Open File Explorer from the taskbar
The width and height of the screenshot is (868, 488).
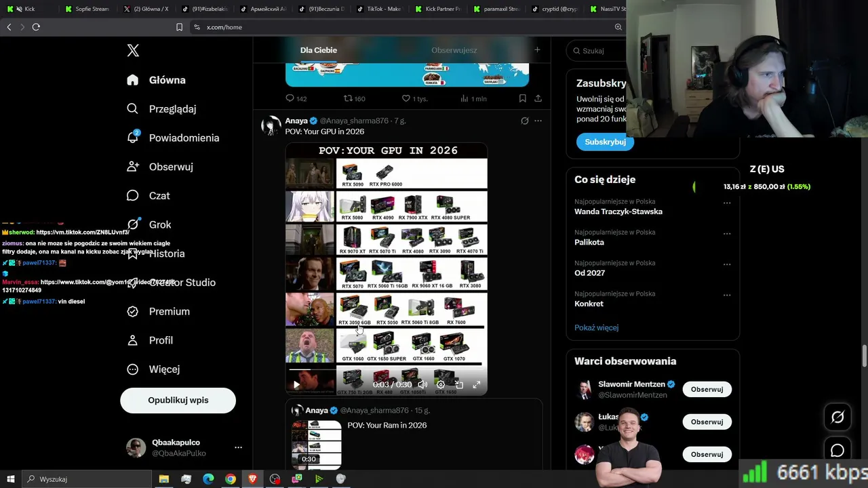(164, 479)
